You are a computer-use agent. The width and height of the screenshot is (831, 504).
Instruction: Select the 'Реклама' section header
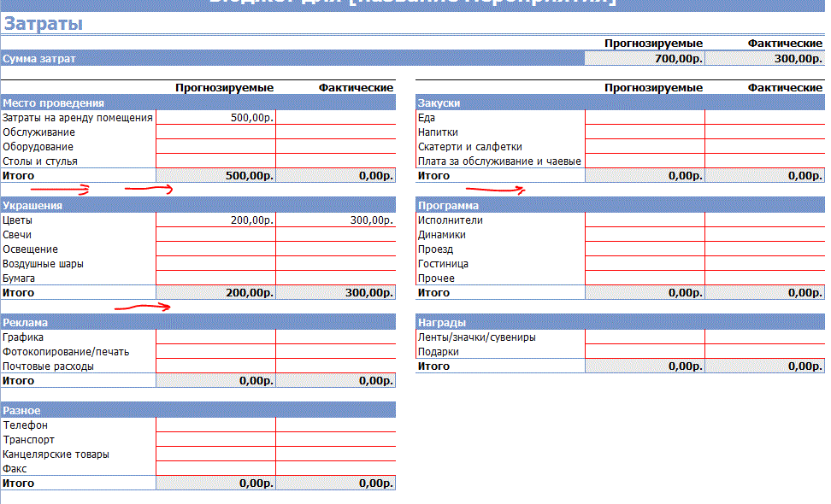(198, 322)
